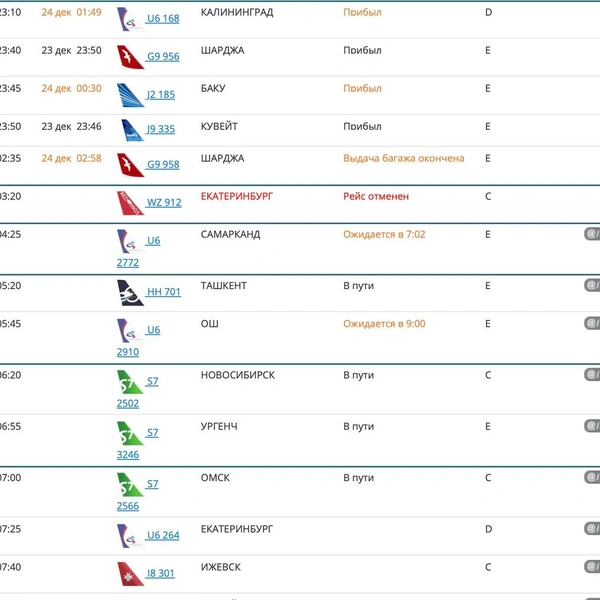Click Jazeera tail icon for Kuwait flight
This screenshot has width=600, height=600.
[x=132, y=130]
